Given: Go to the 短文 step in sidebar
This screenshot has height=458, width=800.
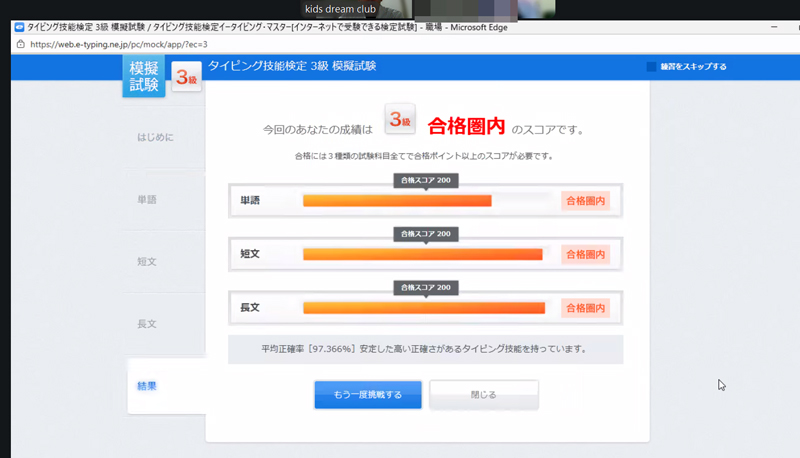Looking at the screenshot, I should pyautogui.click(x=147, y=261).
